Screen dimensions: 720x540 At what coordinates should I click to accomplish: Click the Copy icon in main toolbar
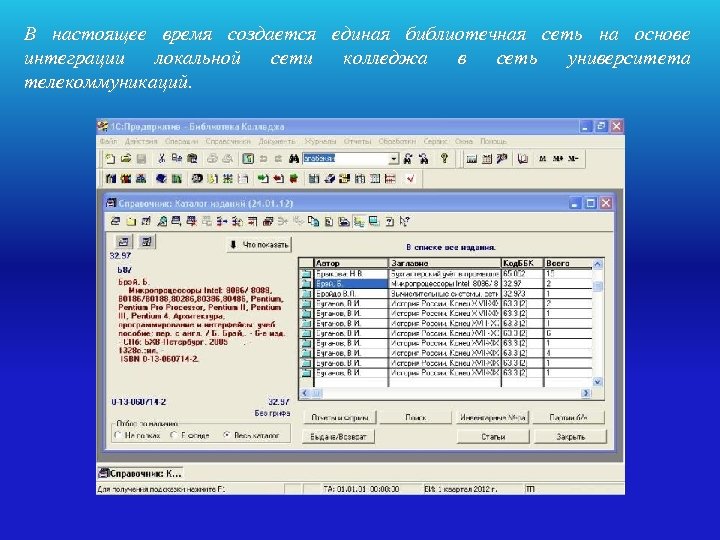[x=176, y=158]
